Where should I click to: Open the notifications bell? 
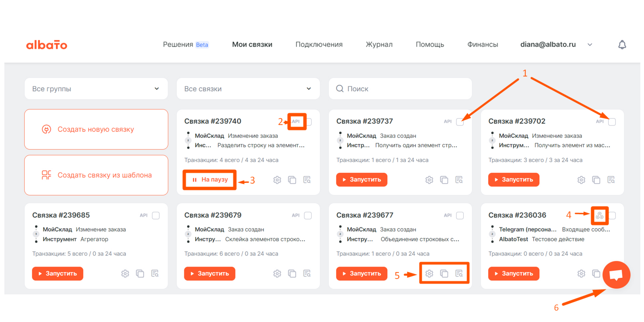click(622, 45)
